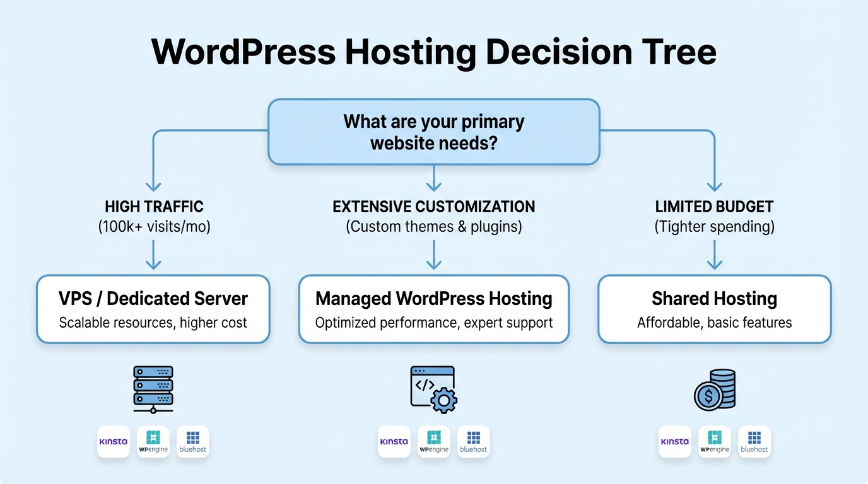The image size is (868, 484).
Task: Click the VPS / Dedicated Server box
Action: 153,309
